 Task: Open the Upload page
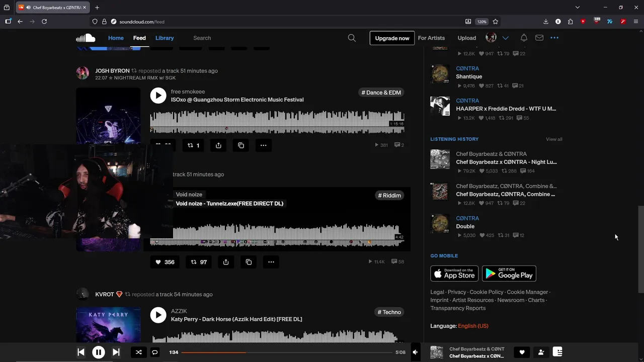(x=467, y=38)
